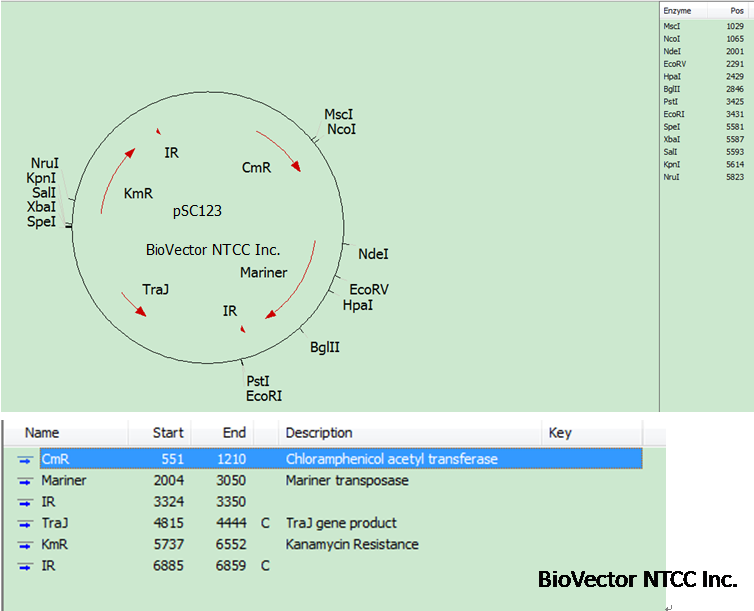Click the icon of IR row starting 3324
754x611 pixels.
pos(26,502)
